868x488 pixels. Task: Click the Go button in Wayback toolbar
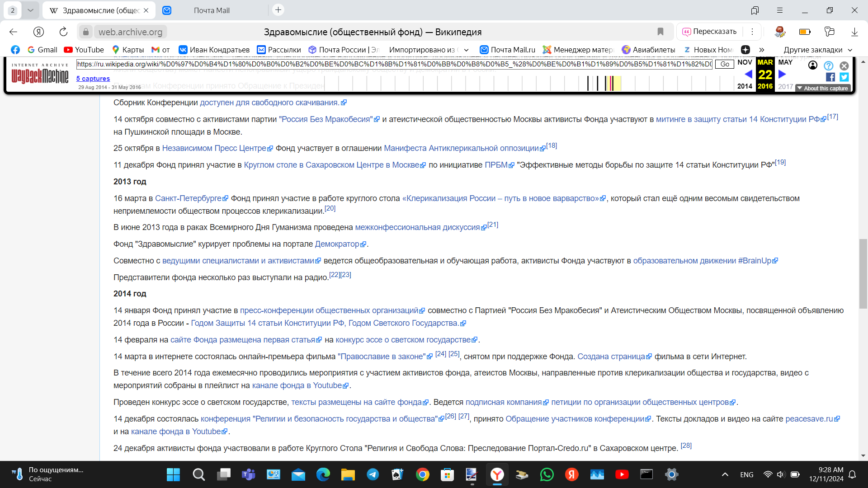tap(725, 64)
